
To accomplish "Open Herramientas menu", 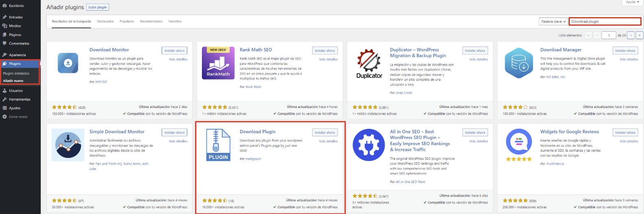I will 20,99.
